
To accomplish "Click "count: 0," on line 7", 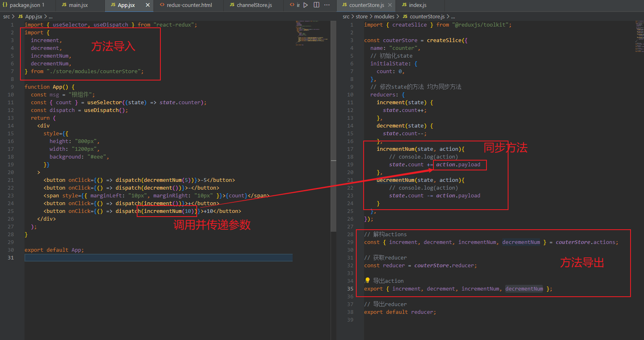I will [x=391, y=71].
